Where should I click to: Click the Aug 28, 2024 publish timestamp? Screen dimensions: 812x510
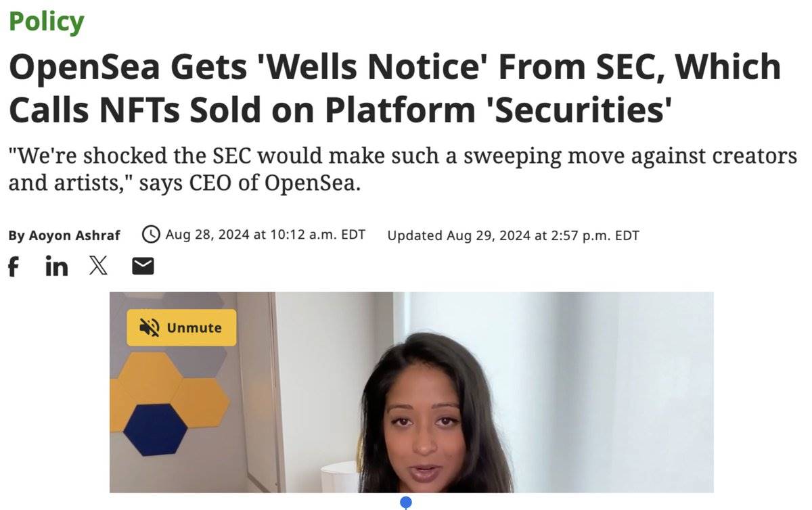pyautogui.click(x=265, y=235)
